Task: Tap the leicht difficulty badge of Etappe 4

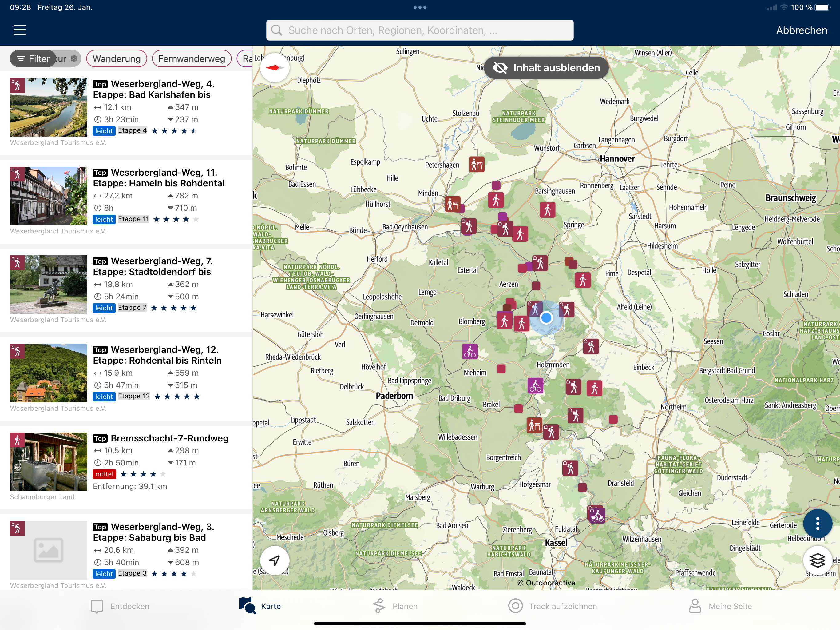Action: point(104,131)
